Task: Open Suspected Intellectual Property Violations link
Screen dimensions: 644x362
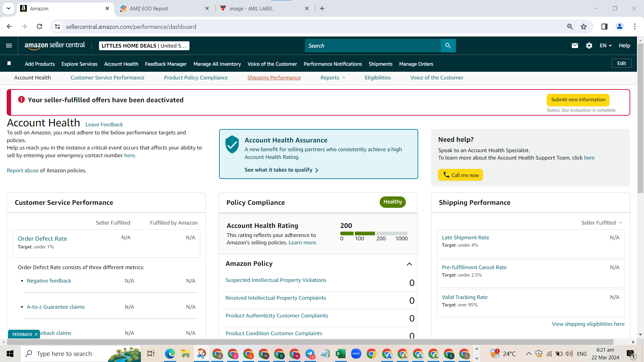Action: [x=276, y=280]
